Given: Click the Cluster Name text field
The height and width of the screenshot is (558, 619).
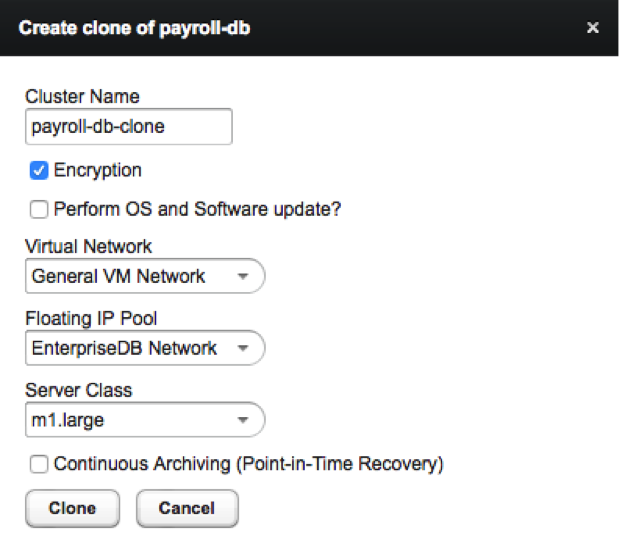Looking at the screenshot, I should coord(128,127).
